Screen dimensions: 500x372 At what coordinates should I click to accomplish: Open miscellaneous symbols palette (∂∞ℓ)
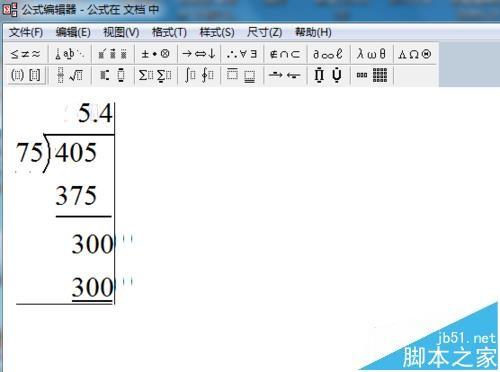tap(328, 54)
